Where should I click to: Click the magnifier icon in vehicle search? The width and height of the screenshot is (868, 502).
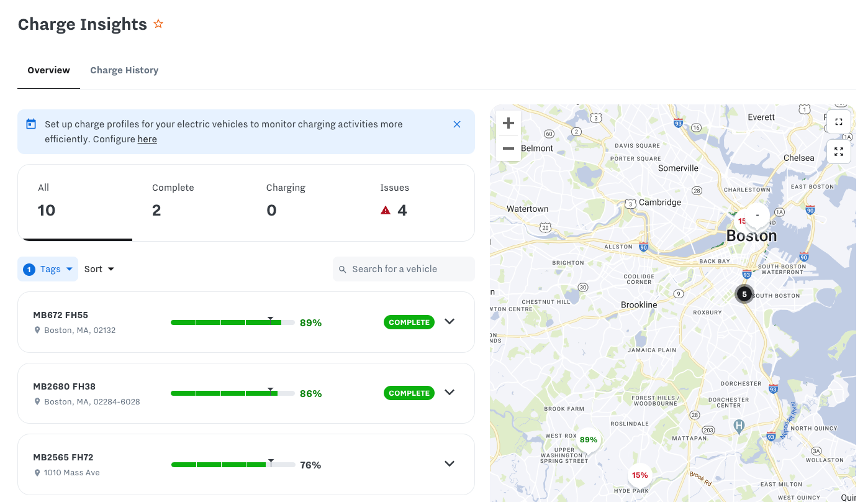coord(343,269)
